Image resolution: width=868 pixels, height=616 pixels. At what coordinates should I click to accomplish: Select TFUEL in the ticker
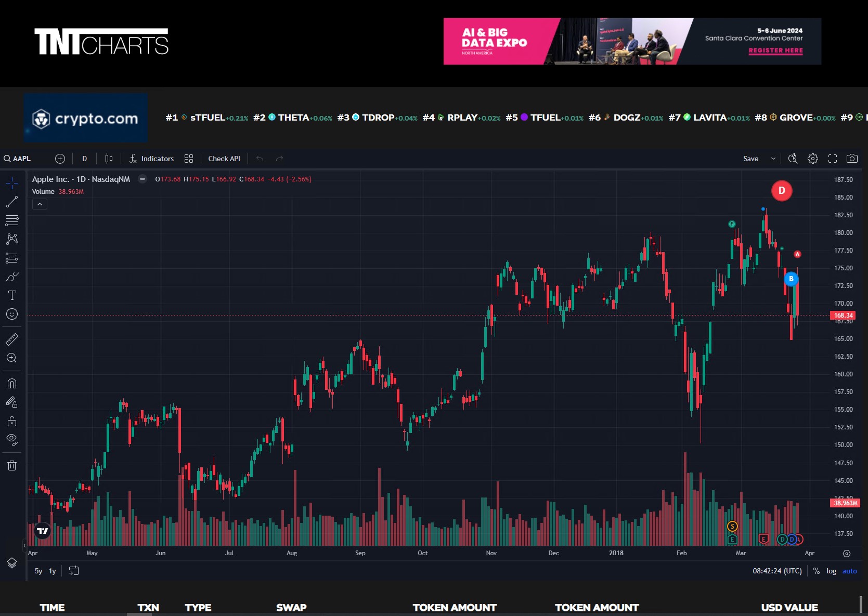click(x=545, y=117)
